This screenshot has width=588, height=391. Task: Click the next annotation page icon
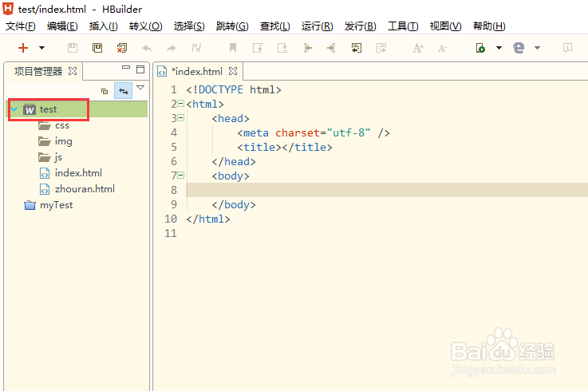pyautogui.click(x=282, y=48)
